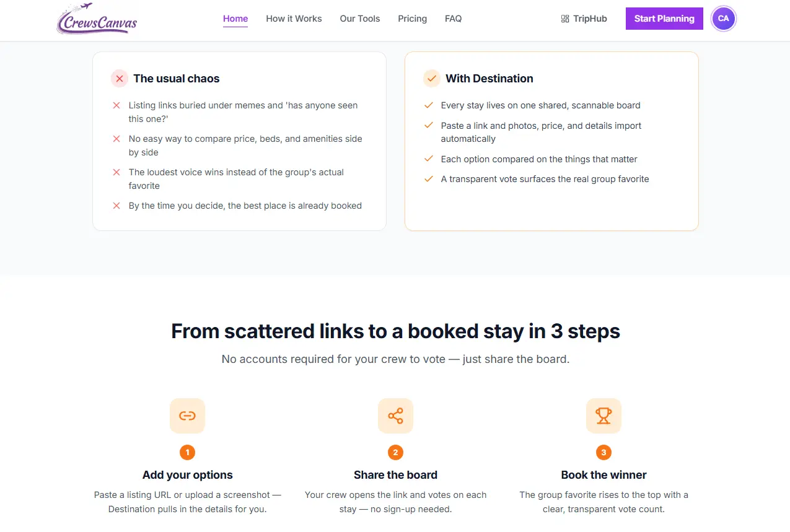Screen dimensions: 790x532
Task: Click the trophy icon above step 3
Action: [x=603, y=416]
